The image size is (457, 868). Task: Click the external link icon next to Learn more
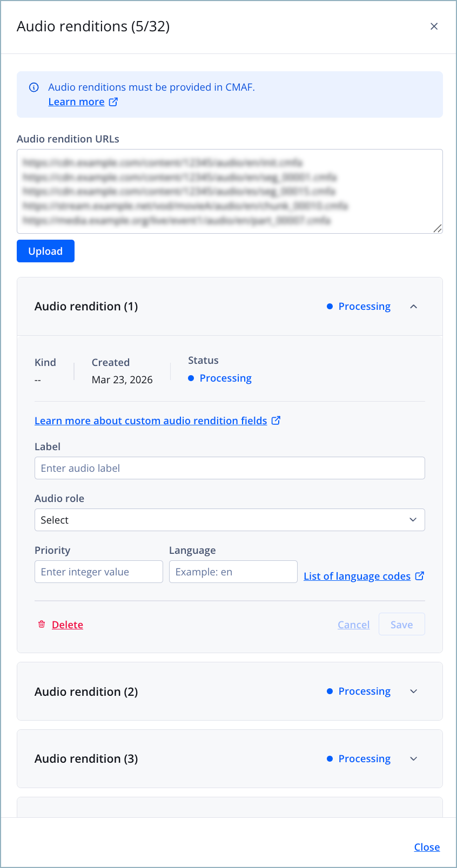point(113,102)
